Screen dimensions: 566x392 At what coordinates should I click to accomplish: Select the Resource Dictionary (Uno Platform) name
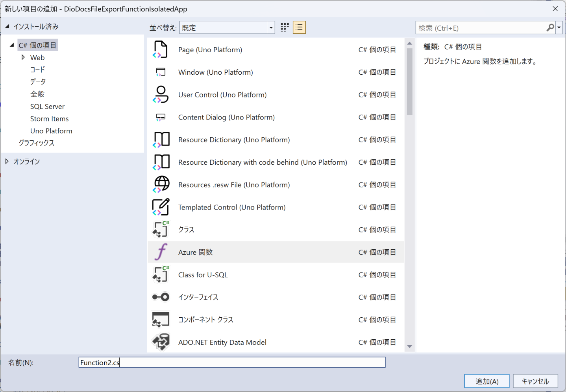[x=234, y=140]
